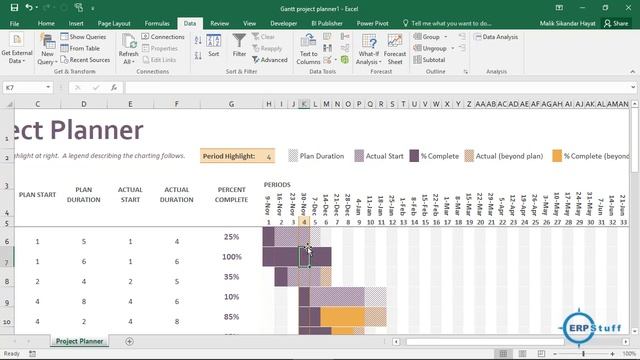Click the Consolidate icon

coord(345,37)
